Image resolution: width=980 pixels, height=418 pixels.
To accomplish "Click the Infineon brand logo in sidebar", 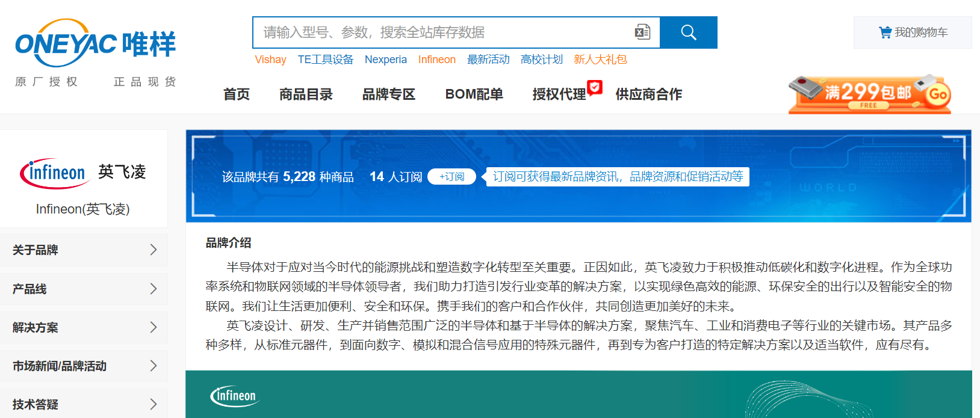I will [82, 173].
